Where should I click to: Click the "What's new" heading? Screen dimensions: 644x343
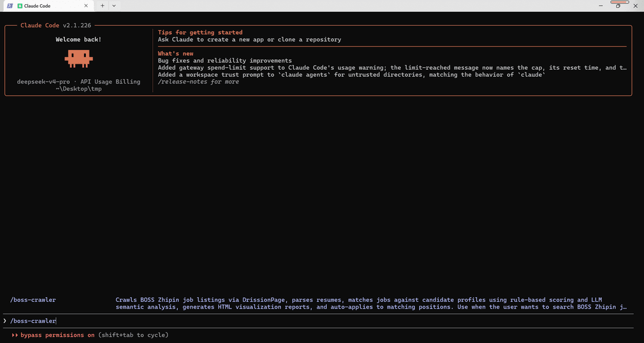175,54
